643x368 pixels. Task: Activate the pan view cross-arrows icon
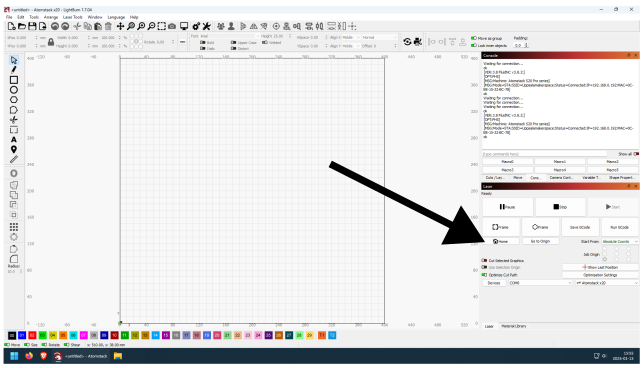coord(120,26)
